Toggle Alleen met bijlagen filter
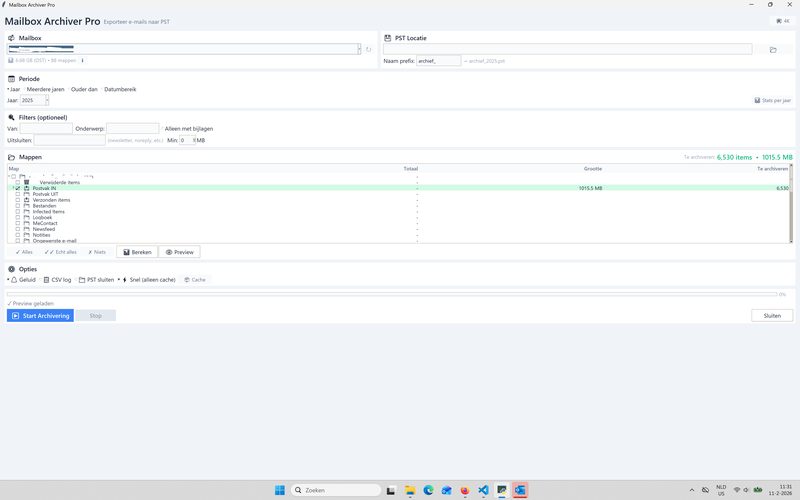The width and height of the screenshot is (800, 500). (x=187, y=129)
